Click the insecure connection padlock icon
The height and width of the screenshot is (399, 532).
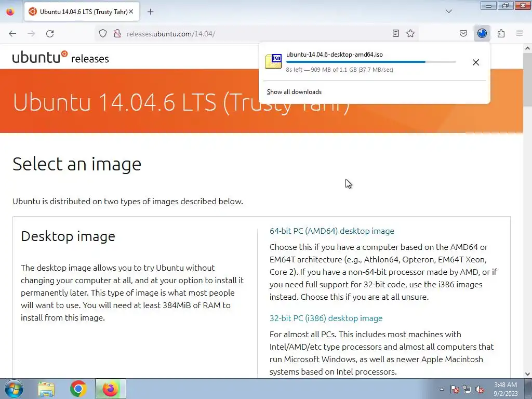117,33
